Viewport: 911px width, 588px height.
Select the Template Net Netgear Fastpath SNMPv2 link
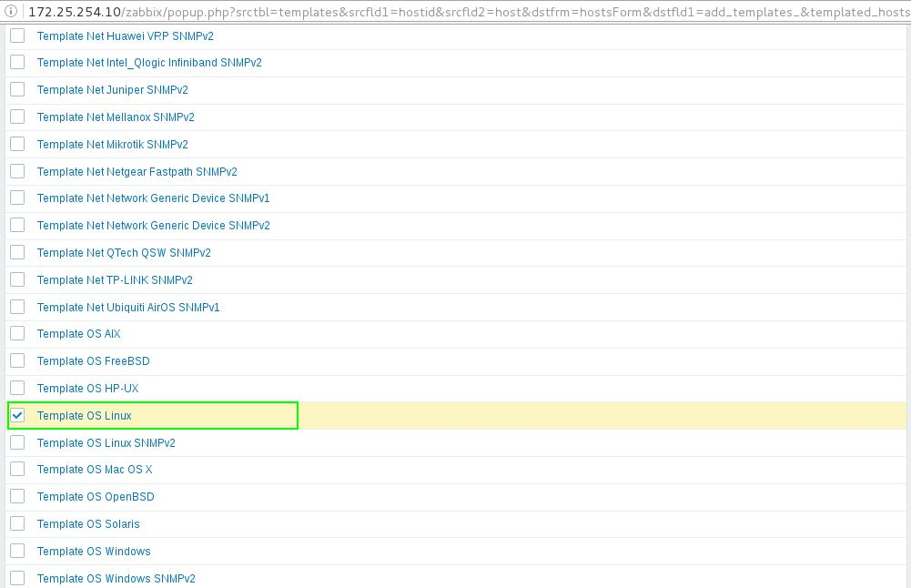[x=137, y=172]
